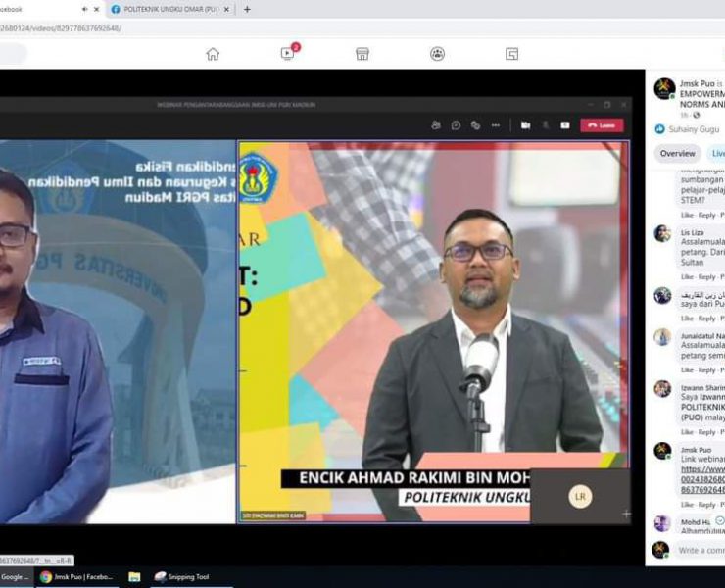Open Jmsk Puo avatar on Link webinar comment
The width and height of the screenshot is (725, 588).
pos(662,451)
